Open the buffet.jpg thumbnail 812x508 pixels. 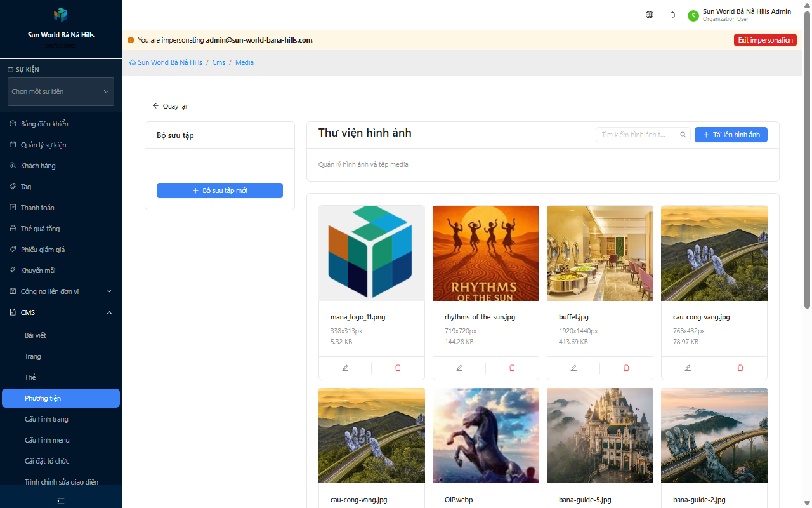pyautogui.click(x=600, y=253)
